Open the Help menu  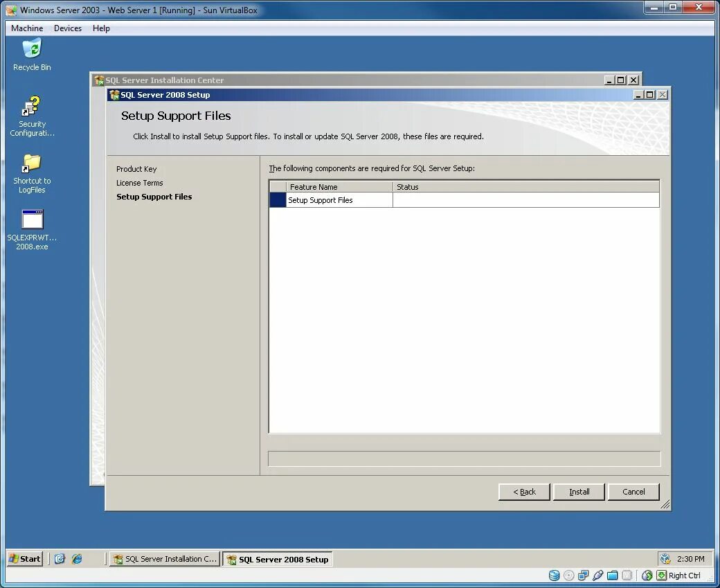click(101, 28)
